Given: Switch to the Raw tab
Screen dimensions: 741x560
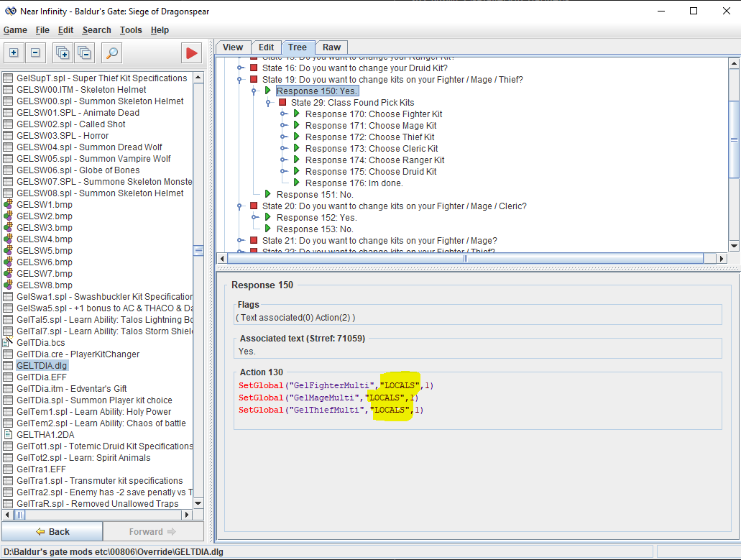Looking at the screenshot, I should point(331,47).
